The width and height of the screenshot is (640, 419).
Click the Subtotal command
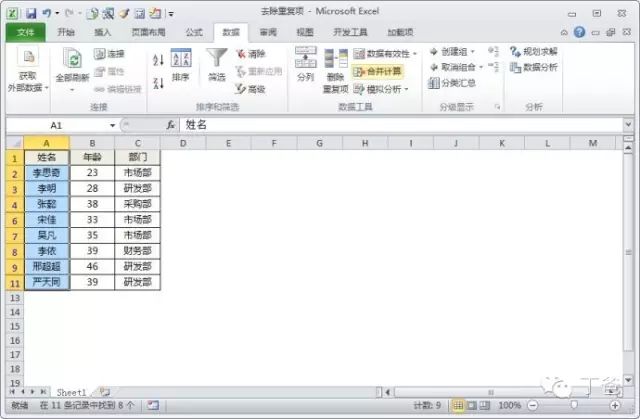click(452, 83)
